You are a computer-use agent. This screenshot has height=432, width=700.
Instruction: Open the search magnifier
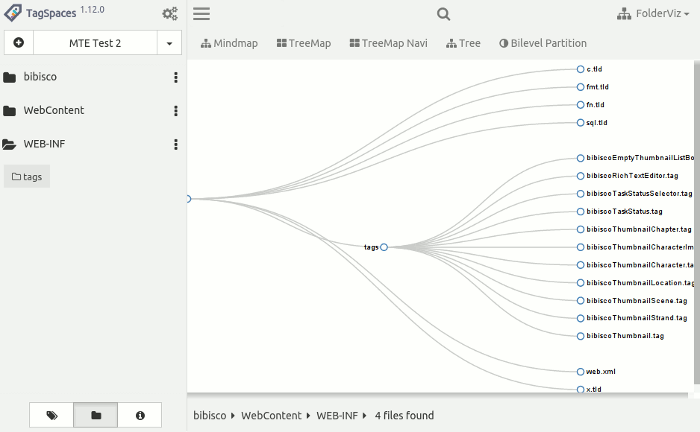click(x=443, y=14)
